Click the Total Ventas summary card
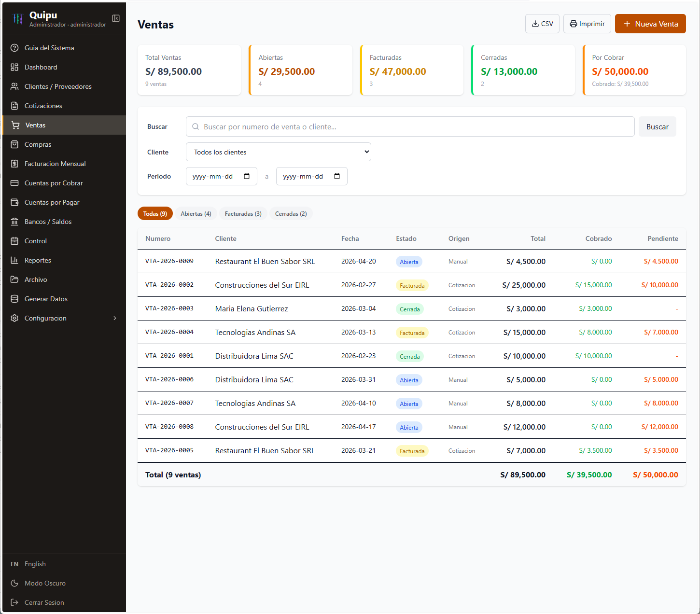The width and height of the screenshot is (700, 614). click(189, 70)
